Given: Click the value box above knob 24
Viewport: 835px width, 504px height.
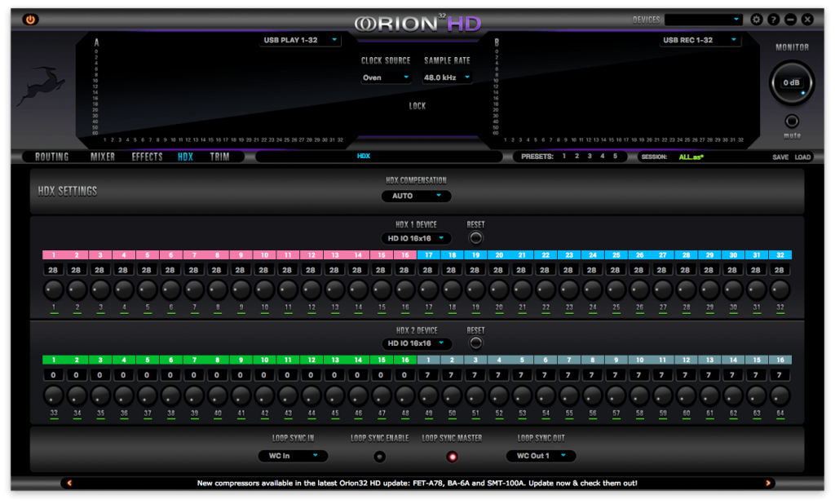Looking at the screenshot, I should (592, 270).
